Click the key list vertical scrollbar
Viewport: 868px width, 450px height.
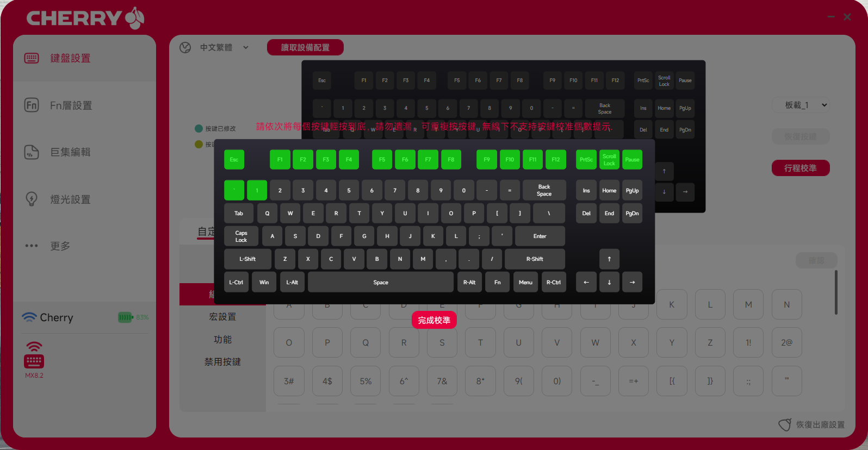point(836,292)
